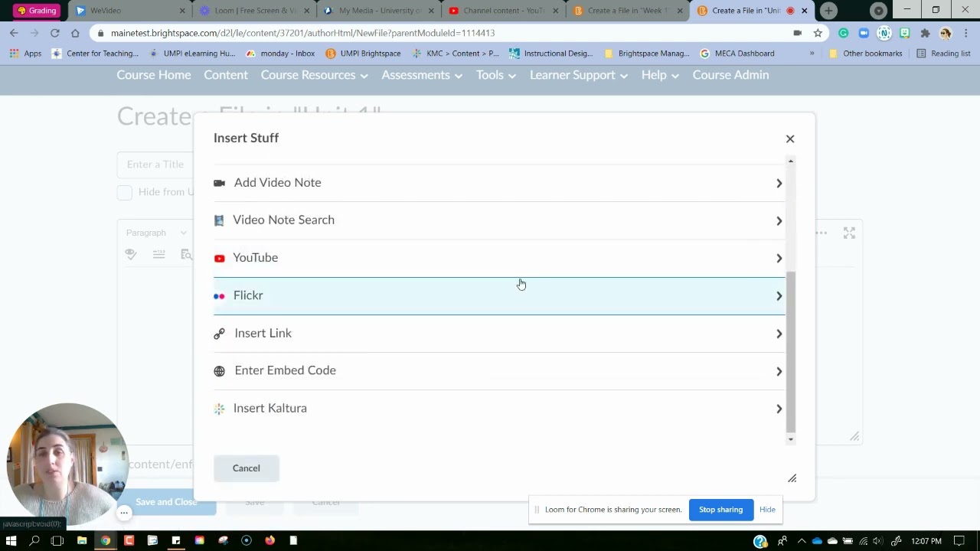Screen dimensions: 980x551
Task: Open the Windows Start menu
Action: pyautogui.click(x=11, y=541)
